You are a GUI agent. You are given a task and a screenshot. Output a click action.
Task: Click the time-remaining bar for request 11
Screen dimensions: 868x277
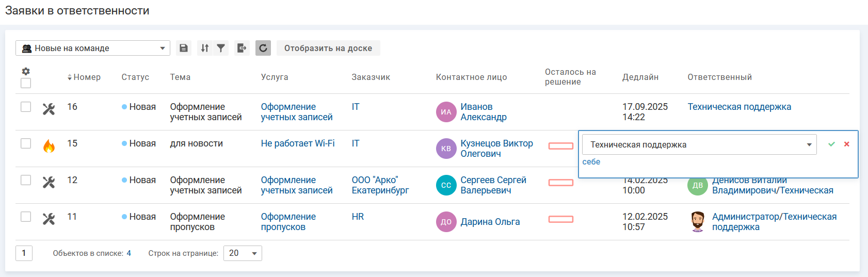560,219
